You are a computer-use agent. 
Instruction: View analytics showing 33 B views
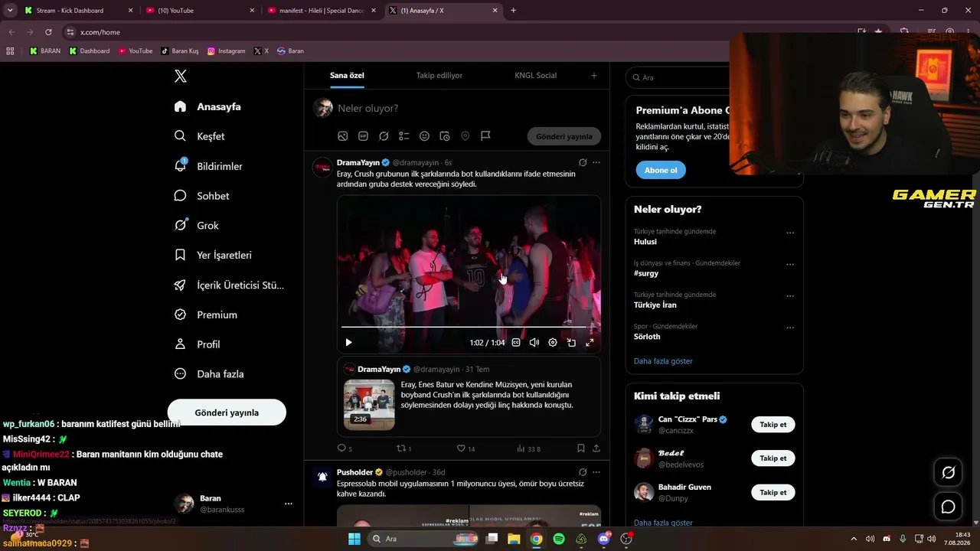(x=528, y=448)
